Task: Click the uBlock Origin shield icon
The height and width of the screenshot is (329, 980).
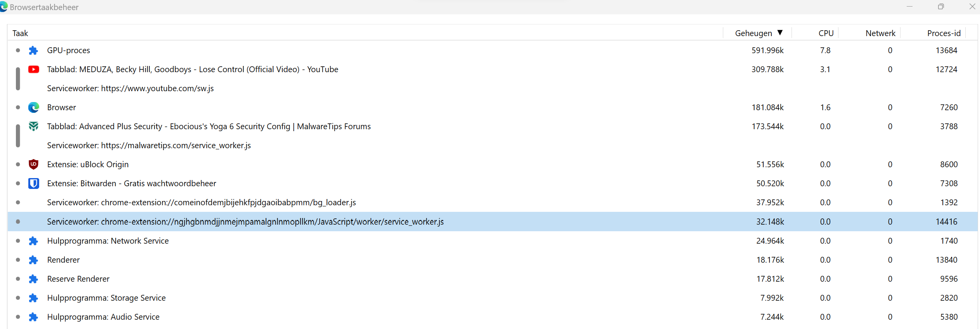Action: tap(34, 164)
